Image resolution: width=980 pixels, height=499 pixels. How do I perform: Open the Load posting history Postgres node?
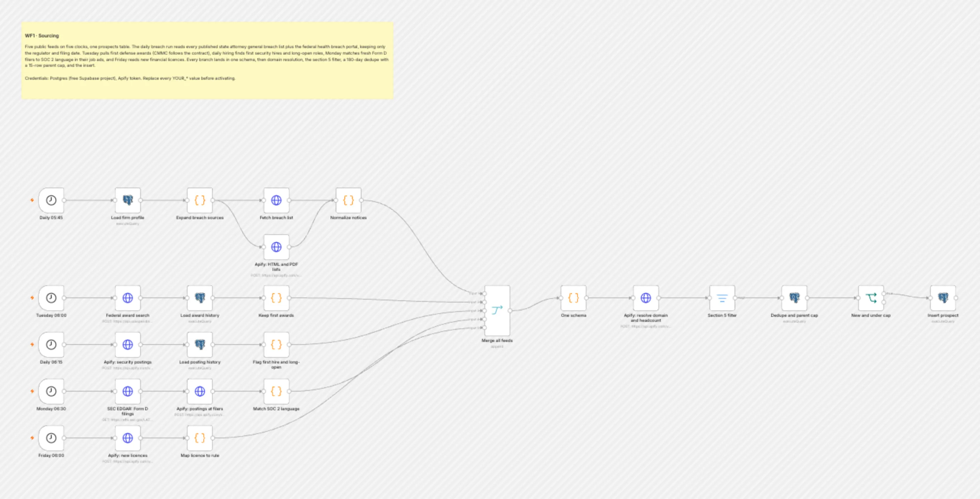200,345
